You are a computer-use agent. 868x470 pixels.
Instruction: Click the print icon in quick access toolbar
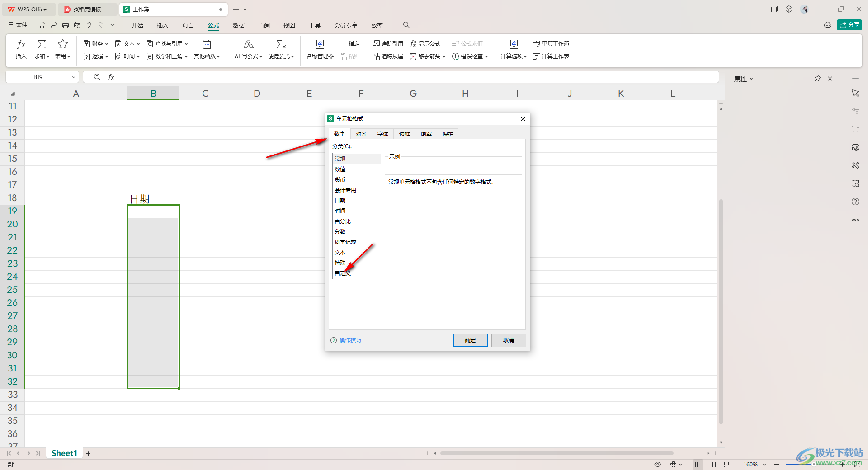(x=66, y=25)
